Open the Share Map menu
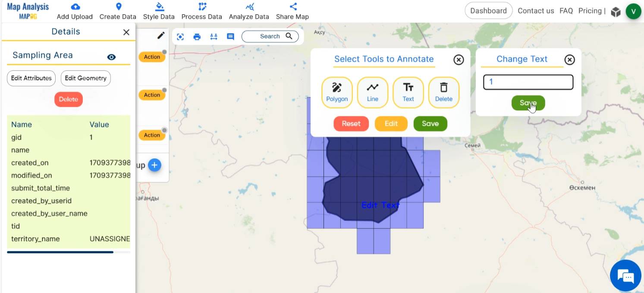This screenshot has width=644, height=293. click(292, 12)
